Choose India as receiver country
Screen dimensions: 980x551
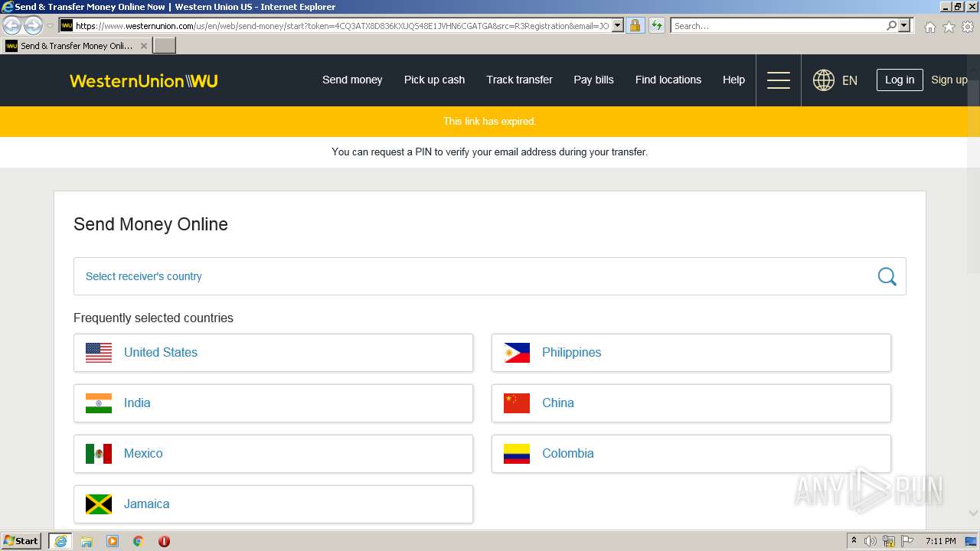tap(273, 403)
